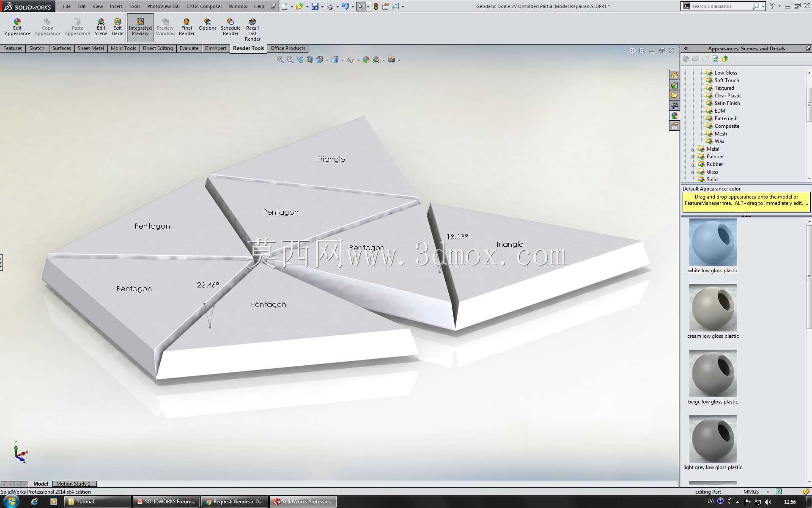
Task: Click the Open folder icon in title toolbar
Action: click(300, 6)
